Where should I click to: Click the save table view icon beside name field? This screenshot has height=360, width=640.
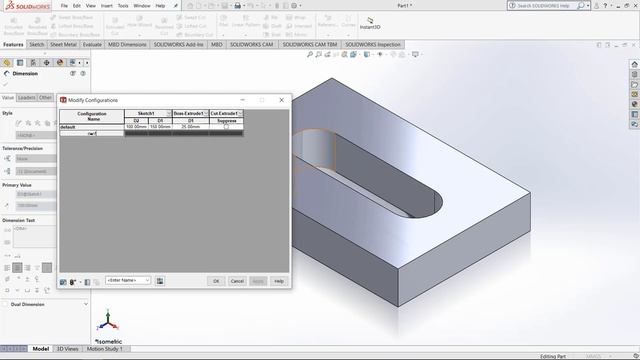pos(160,281)
